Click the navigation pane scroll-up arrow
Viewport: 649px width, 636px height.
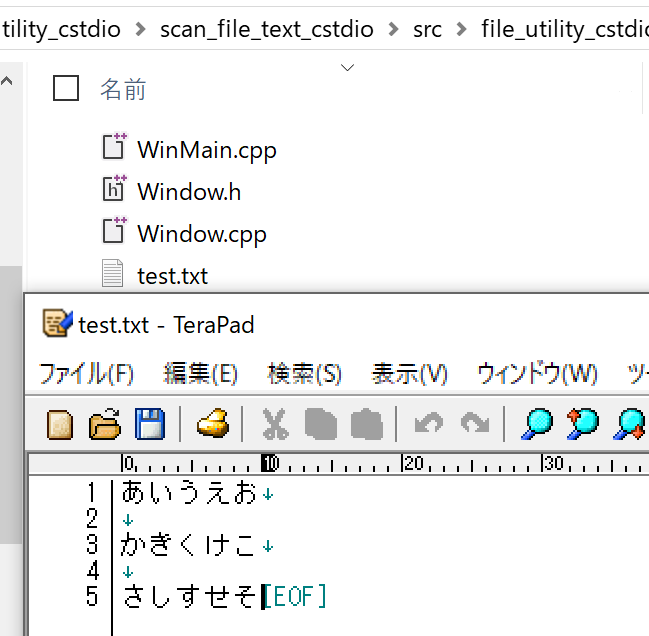coord(7,81)
